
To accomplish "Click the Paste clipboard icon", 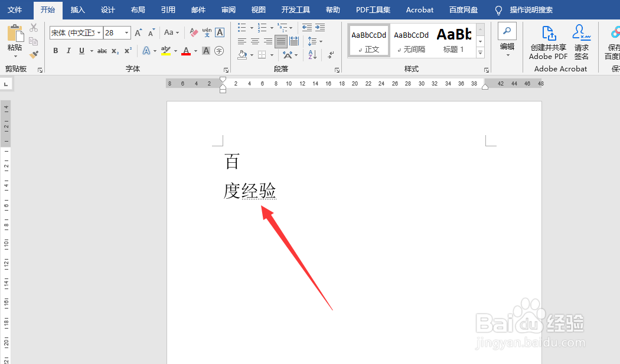I will (15, 33).
